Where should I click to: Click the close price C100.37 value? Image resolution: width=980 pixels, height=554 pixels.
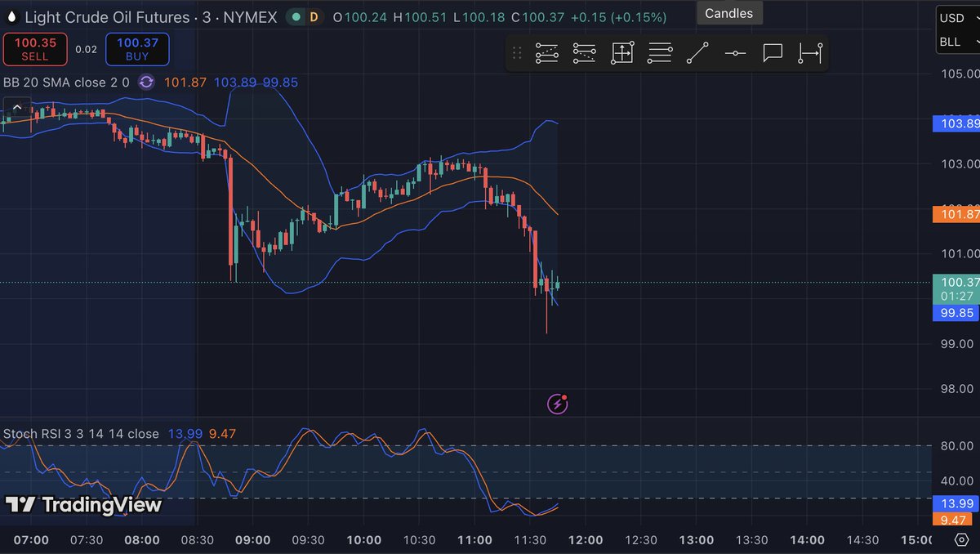(x=538, y=17)
